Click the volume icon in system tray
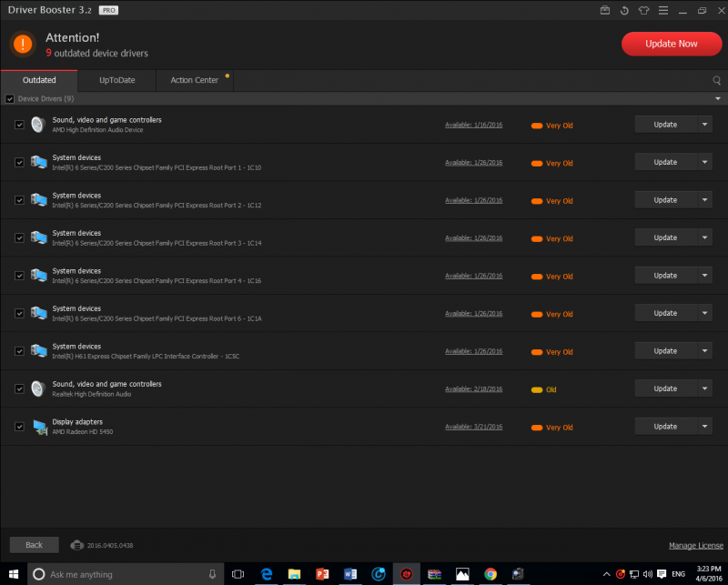 click(648, 574)
